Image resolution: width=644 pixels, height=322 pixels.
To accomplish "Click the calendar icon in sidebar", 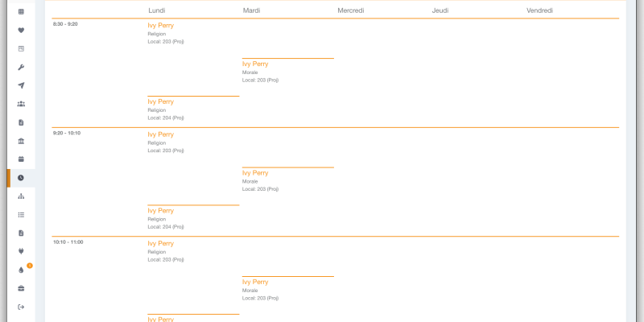I will pos(21,159).
